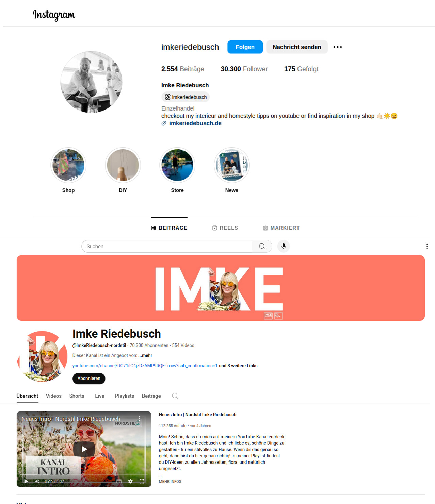Click the video progress bar
Screen dimensions: 435x504
84,475
